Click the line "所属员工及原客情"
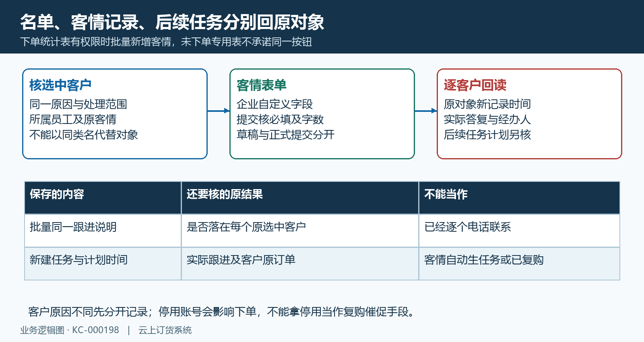 point(73,119)
